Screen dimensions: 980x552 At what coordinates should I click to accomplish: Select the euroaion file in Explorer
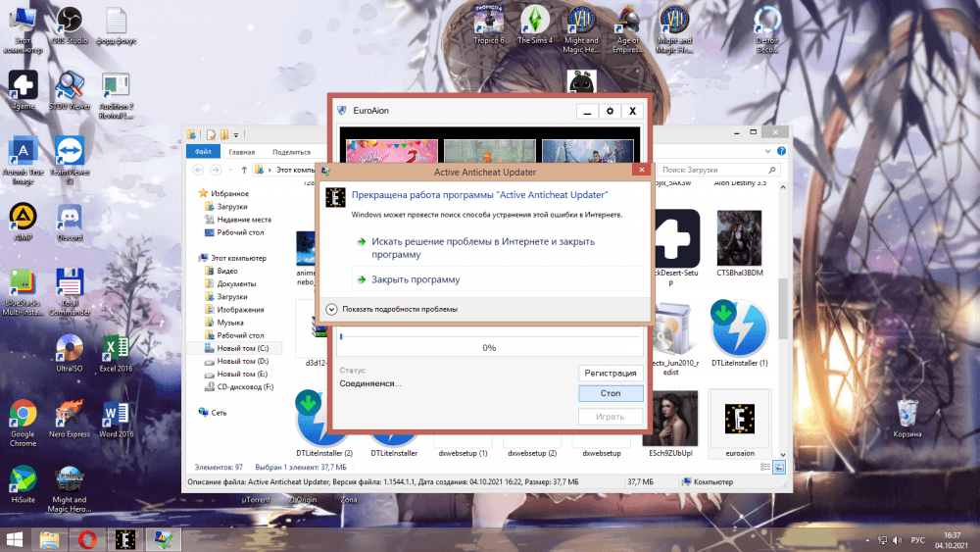point(740,420)
